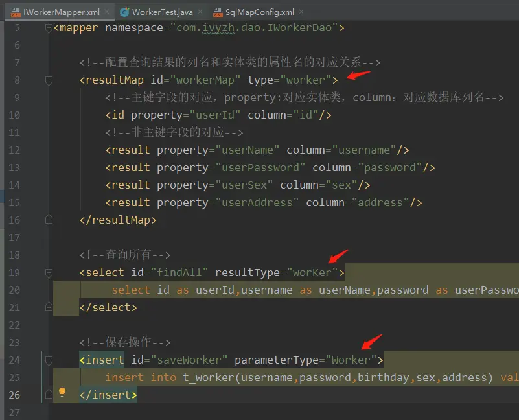The image size is (519, 420).
Task: Close the WorkerTest.java tab
Action: tap(200, 12)
